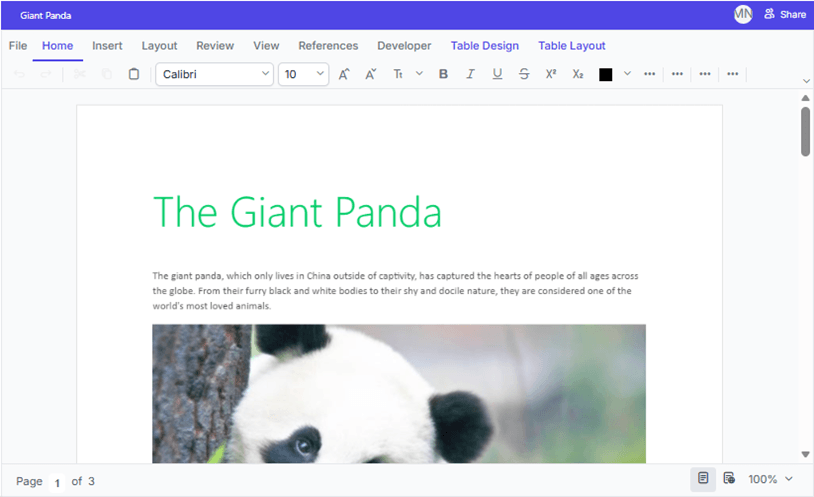Click the Copy icon

[106, 74]
